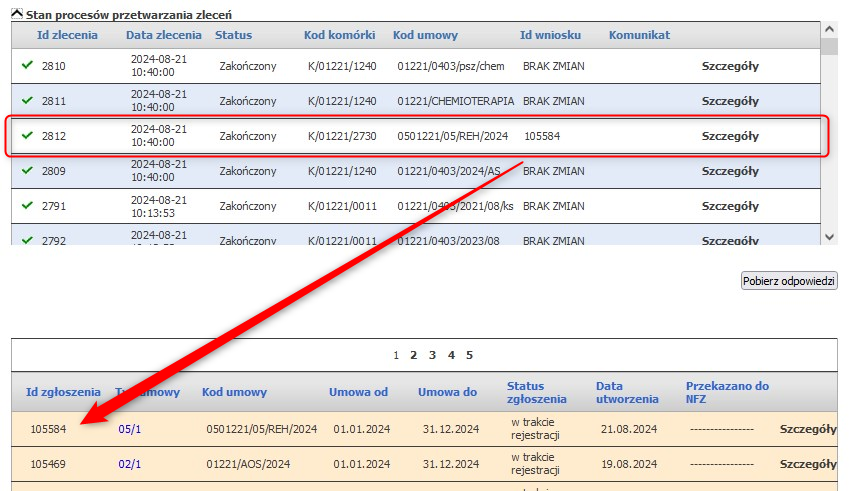
Task: Click green checkmark icon for order 2792
Action: 27,240
